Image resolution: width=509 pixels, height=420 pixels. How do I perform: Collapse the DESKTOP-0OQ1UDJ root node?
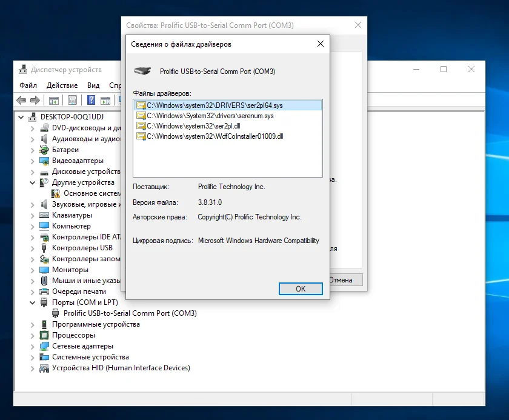(x=21, y=117)
